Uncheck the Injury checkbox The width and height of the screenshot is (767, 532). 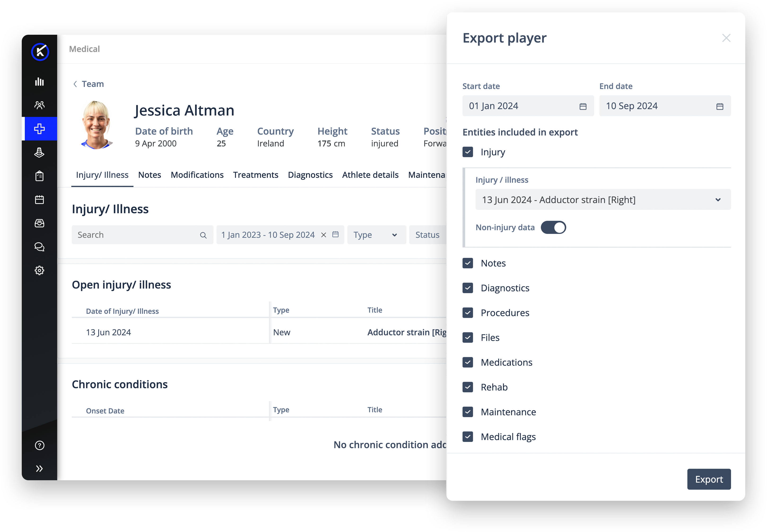467,152
